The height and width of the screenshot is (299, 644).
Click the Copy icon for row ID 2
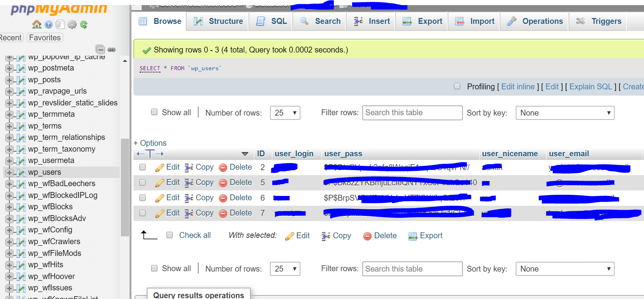(189, 168)
